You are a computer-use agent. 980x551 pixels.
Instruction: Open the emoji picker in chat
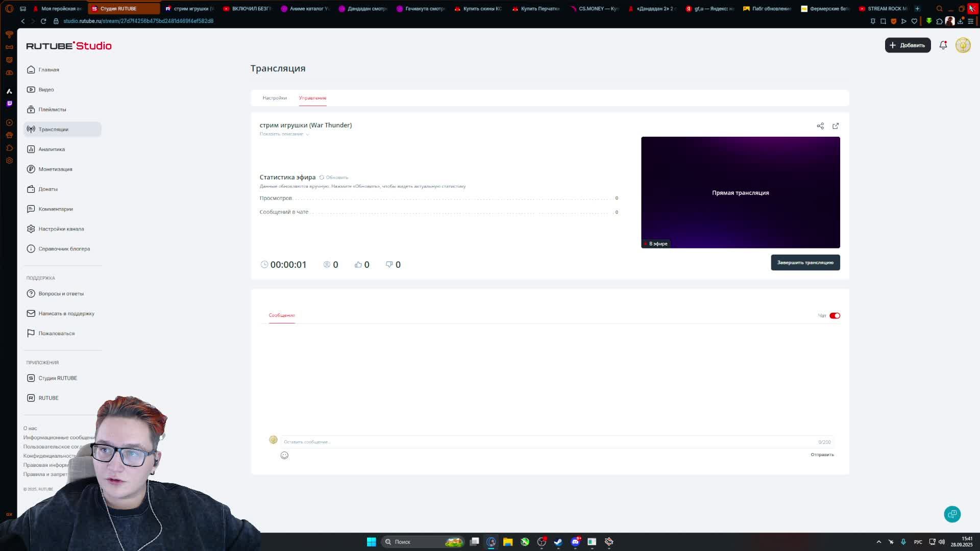pyautogui.click(x=284, y=455)
